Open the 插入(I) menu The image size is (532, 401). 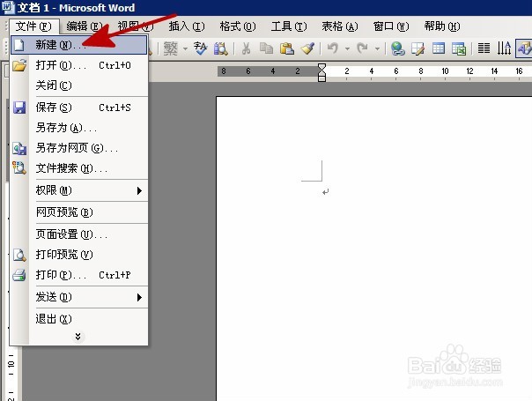(x=187, y=26)
